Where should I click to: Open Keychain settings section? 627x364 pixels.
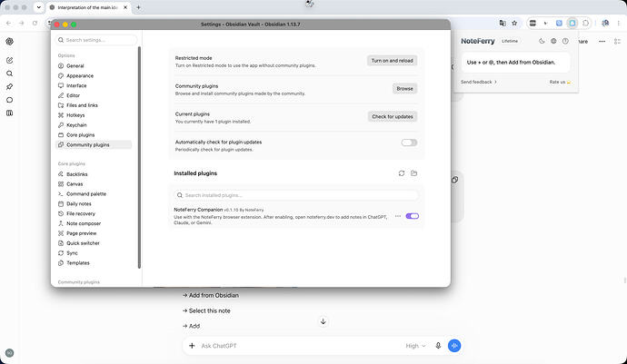click(x=76, y=125)
